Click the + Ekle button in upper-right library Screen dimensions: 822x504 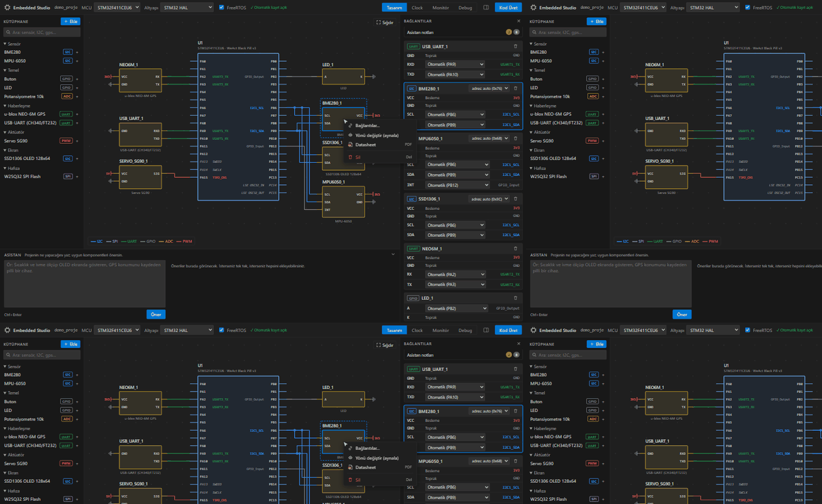[597, 21]
